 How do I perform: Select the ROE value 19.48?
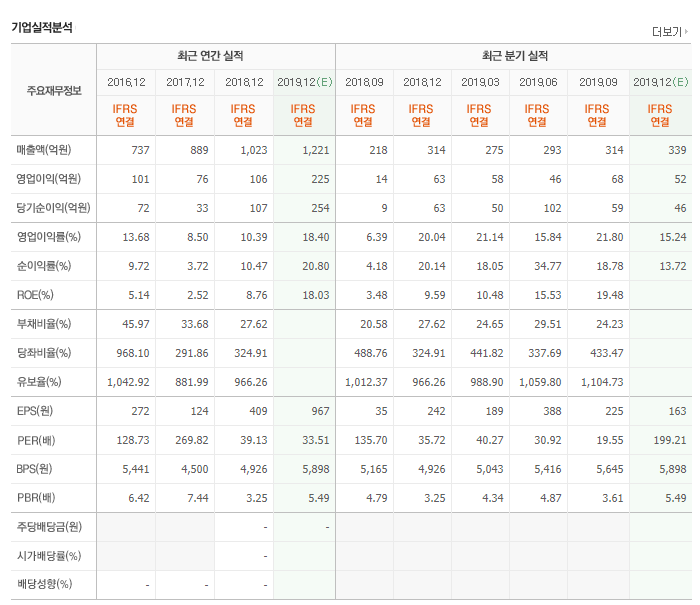click(x=610, y=295)
